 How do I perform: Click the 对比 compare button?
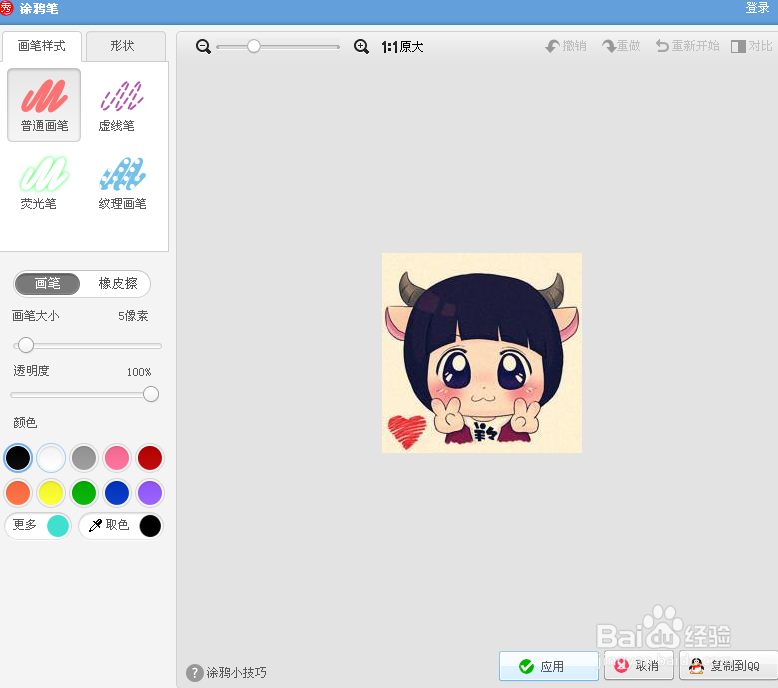[751, 46]
